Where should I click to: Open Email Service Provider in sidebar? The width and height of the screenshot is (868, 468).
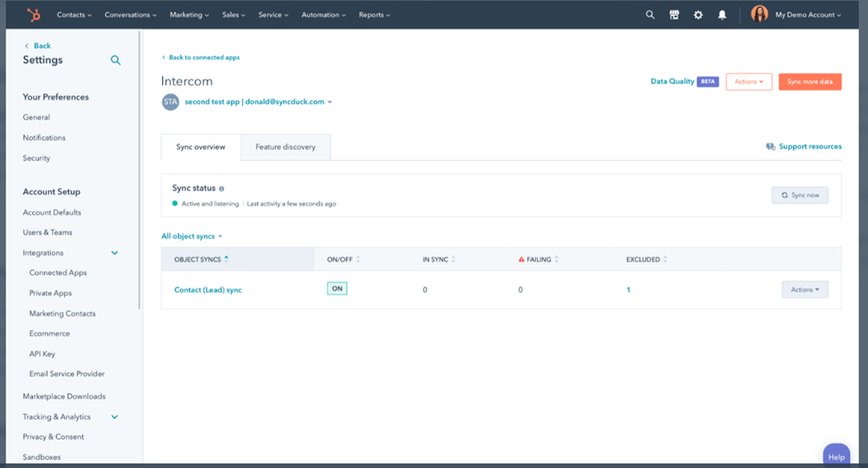pyautogui.click(x=67, y=374)
